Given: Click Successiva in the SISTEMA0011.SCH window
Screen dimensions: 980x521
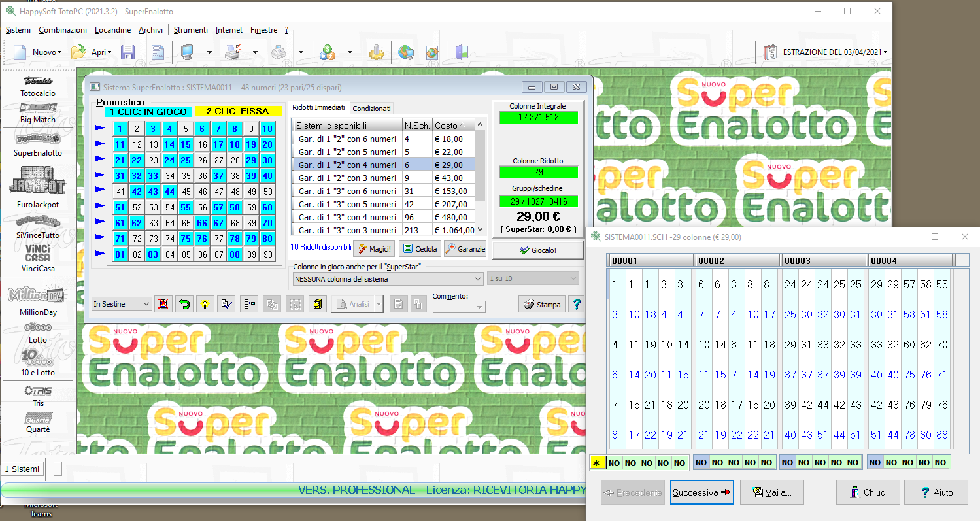Looking at the screenshot, I should (702, 492).
